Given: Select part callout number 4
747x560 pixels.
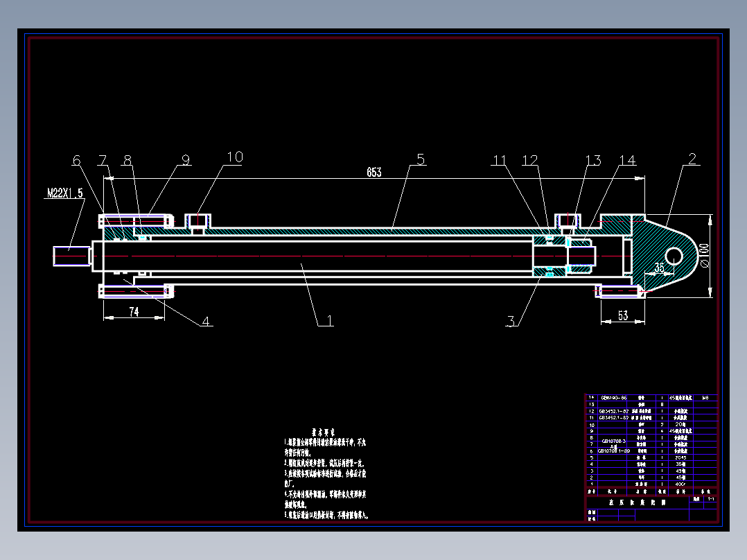Looking at the screenshot, I should click(x=205, y=321).
